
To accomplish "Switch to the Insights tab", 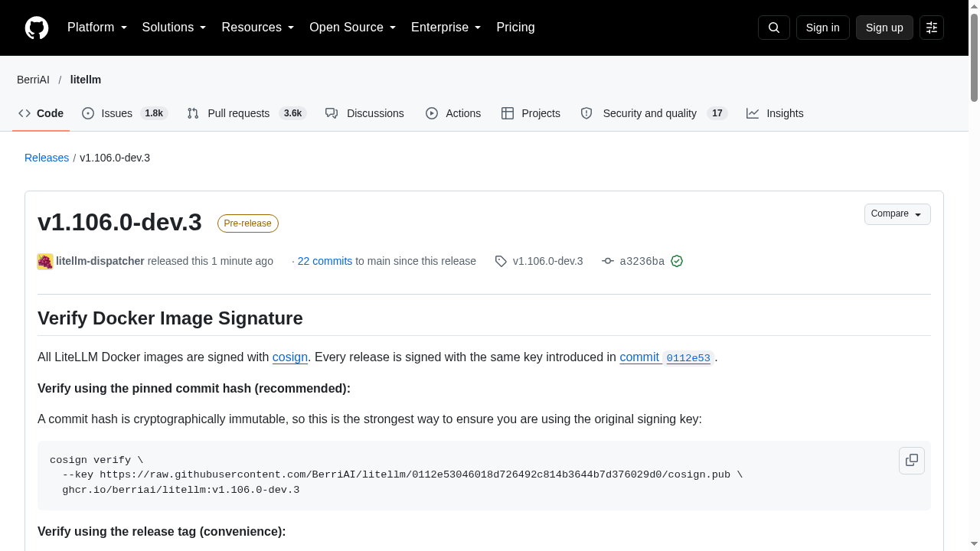I will (x=775, y=113).
